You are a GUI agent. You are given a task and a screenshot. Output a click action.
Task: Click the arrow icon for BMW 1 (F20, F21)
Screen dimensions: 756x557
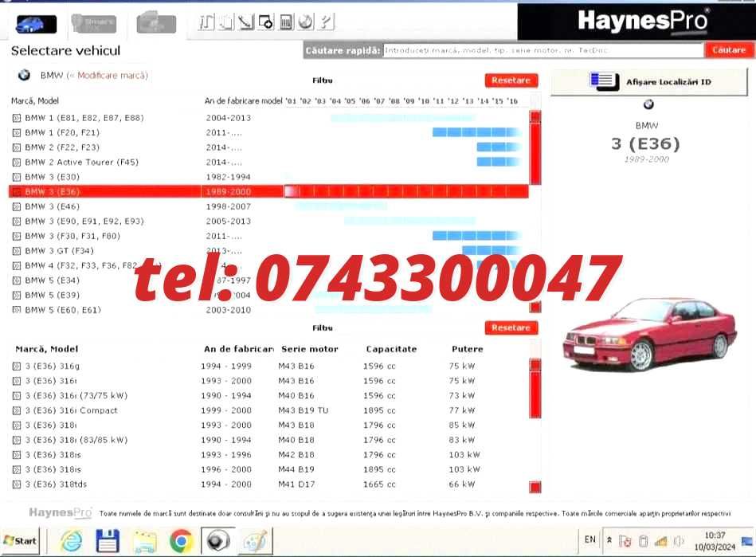(x=17, y=132)
